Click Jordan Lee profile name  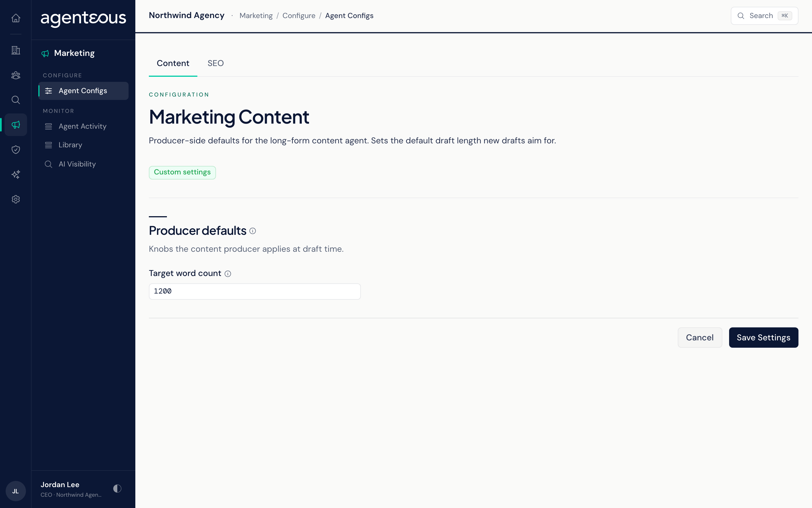click(x=60, y=485)
